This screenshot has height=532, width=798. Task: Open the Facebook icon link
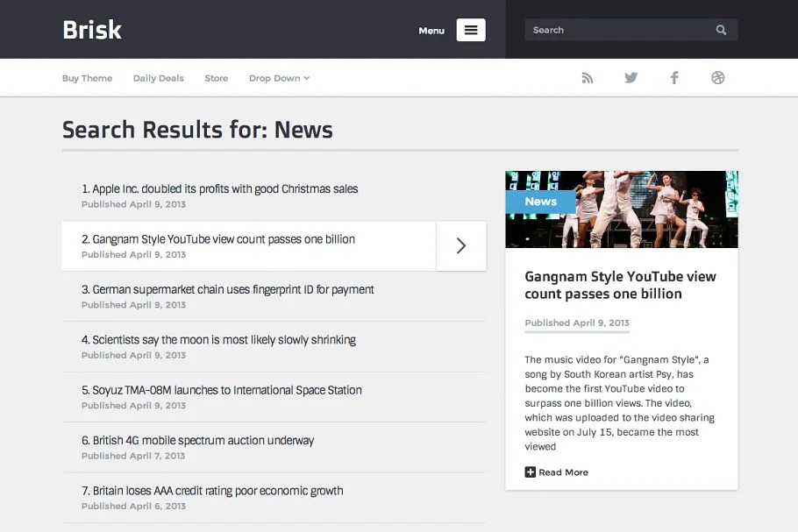coord(674,78)
